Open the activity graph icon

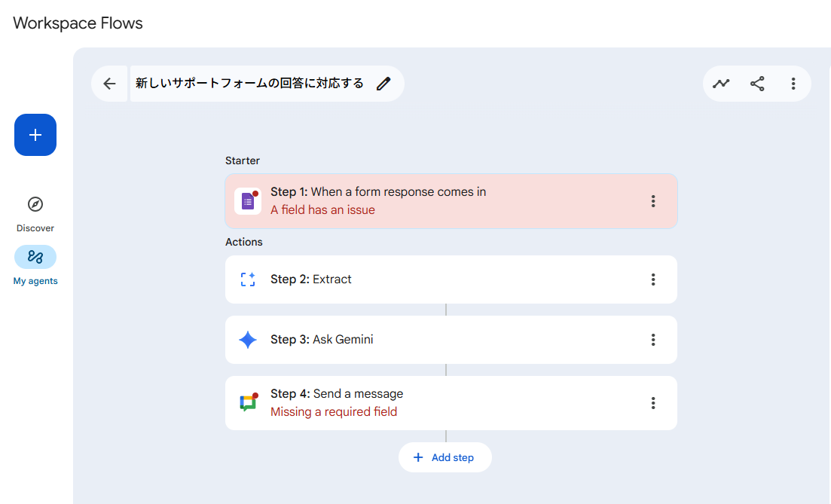point(722,84)
